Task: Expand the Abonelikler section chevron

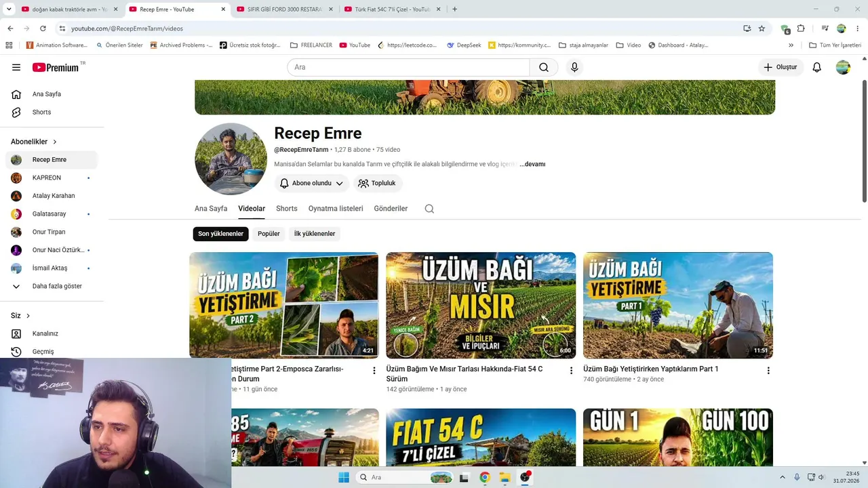Action: pos(55,142)
